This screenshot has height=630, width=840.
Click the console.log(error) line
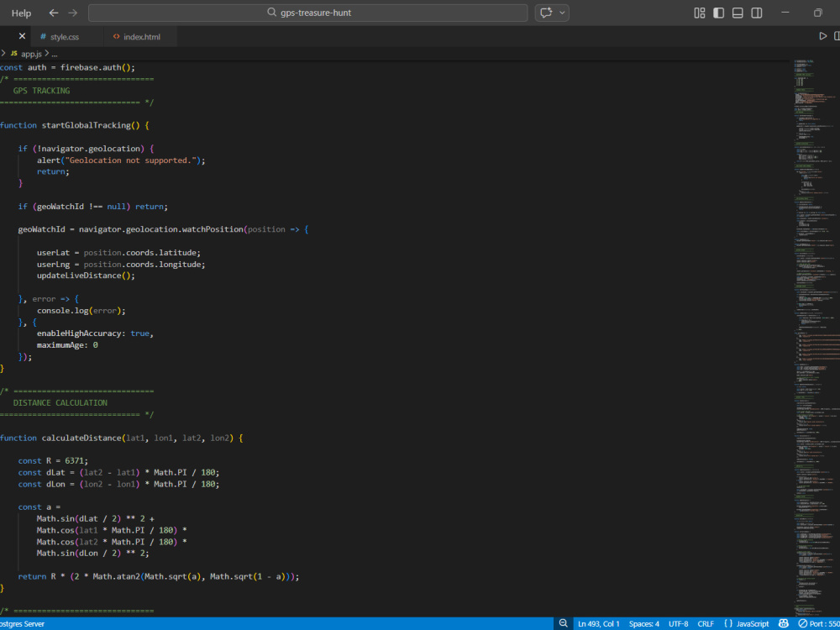click(81, 311)
